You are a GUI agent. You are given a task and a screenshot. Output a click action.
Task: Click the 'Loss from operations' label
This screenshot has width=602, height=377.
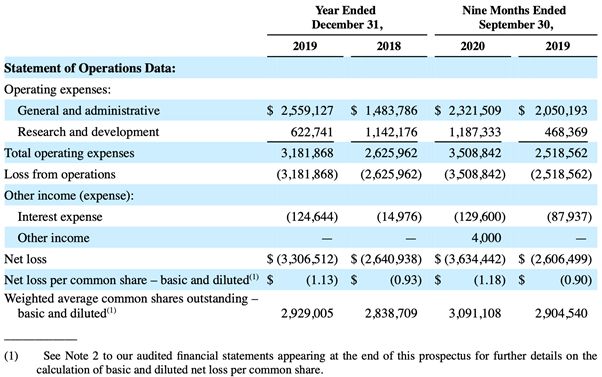(x=60, y=174)
